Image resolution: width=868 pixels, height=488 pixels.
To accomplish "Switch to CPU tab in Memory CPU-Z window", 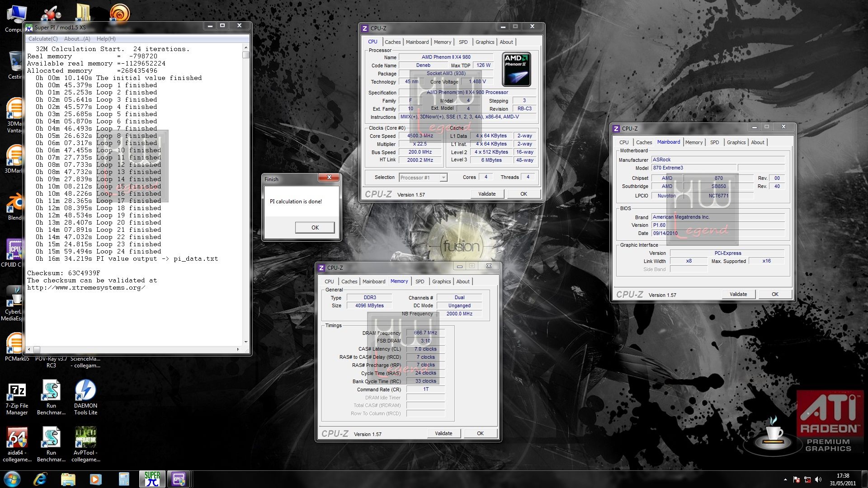I will point(329,282).
